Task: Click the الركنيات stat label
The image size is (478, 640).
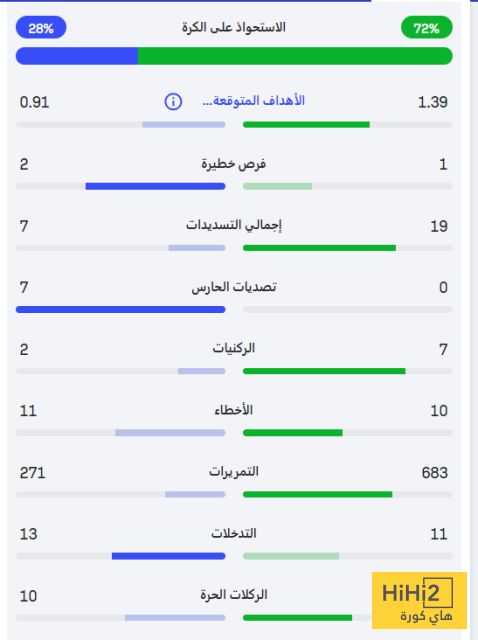Action: click(x=233, y=348)
